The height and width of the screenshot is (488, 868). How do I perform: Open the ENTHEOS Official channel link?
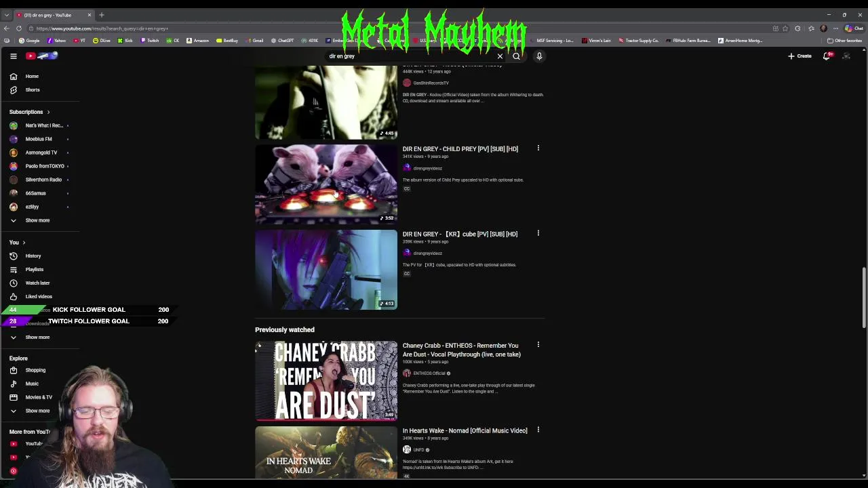click(x=429, y=373)
